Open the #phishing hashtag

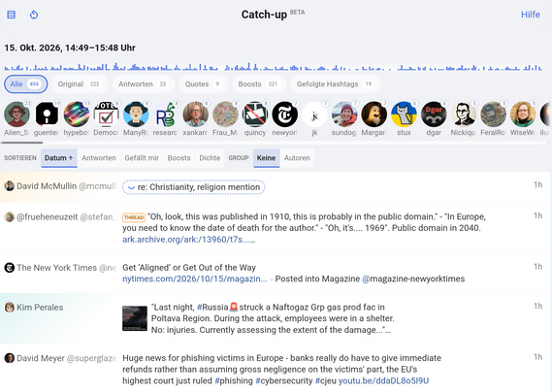pos(234,380)
